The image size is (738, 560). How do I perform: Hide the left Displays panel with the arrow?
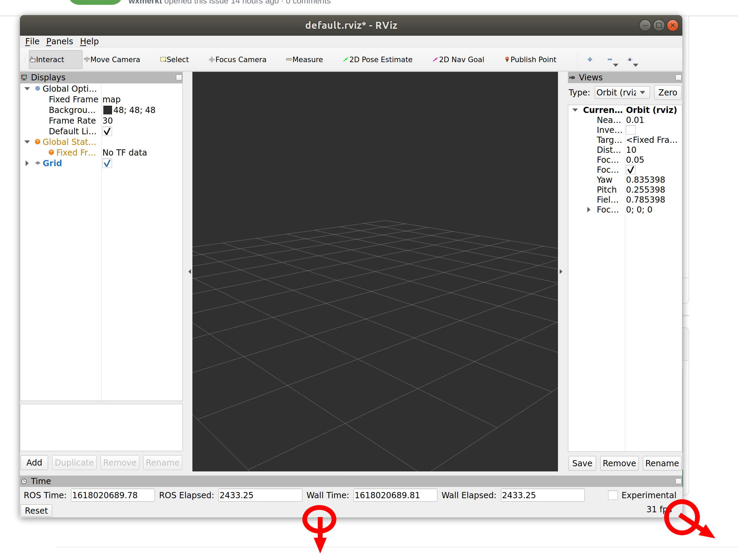tap(189, 272)
